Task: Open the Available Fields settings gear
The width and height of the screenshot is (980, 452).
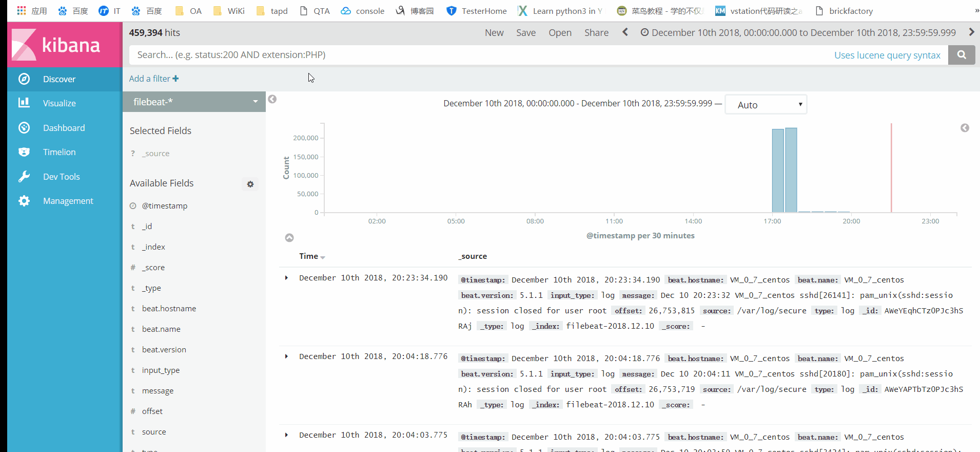Action: (250, 184)
